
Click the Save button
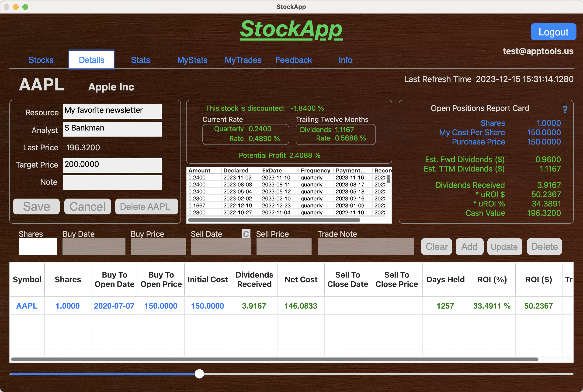36,206
